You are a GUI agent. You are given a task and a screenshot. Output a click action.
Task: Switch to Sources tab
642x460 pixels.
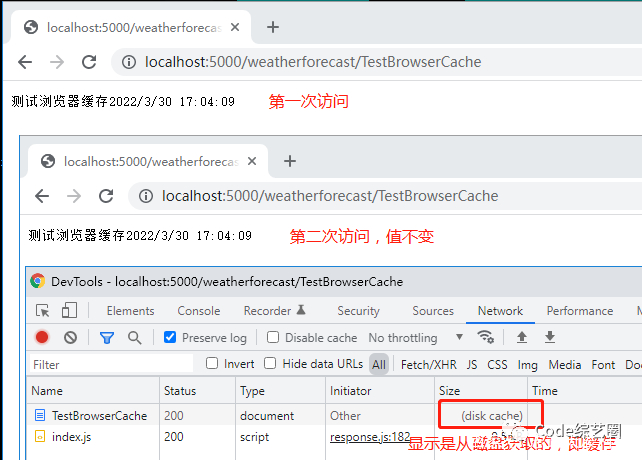tap(433, 311)
